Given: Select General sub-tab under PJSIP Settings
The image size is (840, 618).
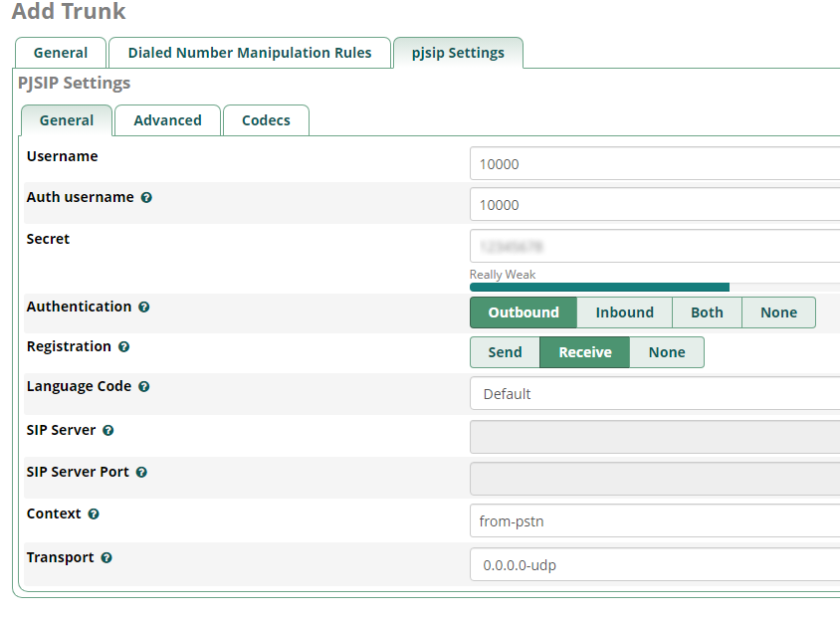Looking at the screenshot, I should tap(67, 120).
